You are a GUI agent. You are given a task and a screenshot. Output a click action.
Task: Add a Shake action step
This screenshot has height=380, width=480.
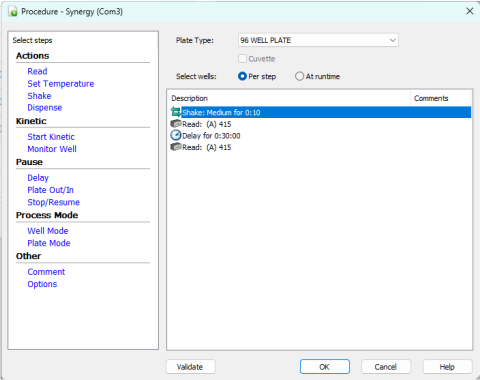[x=39, y=96]
